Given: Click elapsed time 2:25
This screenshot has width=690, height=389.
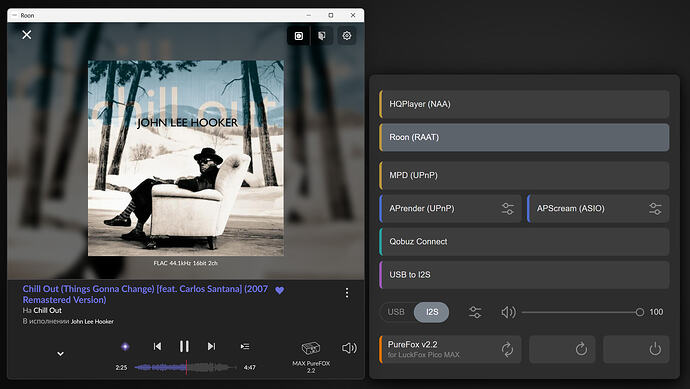Looking at the screenshot, I should 121,367.
